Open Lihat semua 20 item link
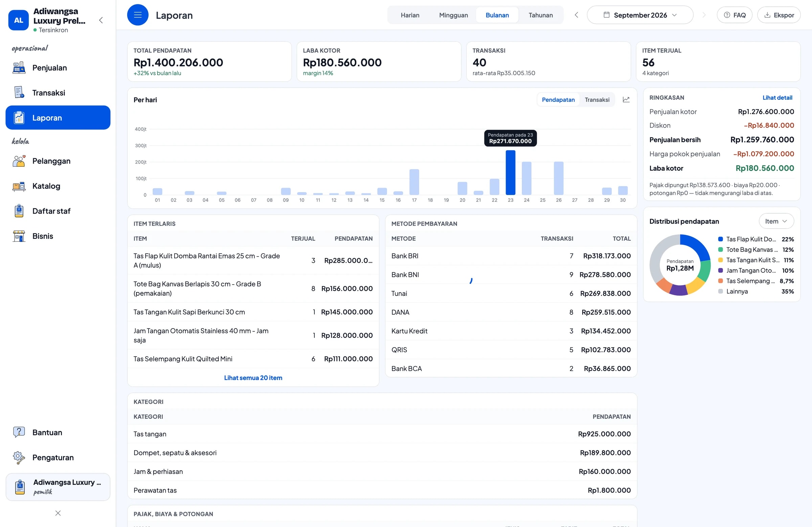The height and width of the screenshot is (527, 812). tap(253, 378)
